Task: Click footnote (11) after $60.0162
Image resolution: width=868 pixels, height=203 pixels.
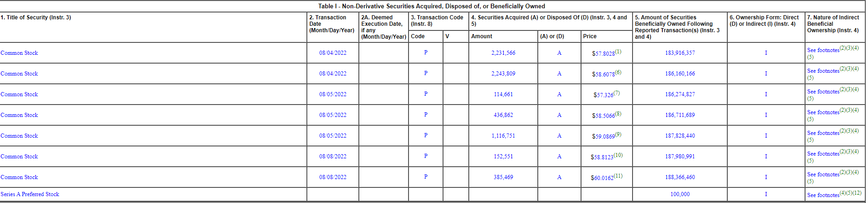Action: (618, 176)
